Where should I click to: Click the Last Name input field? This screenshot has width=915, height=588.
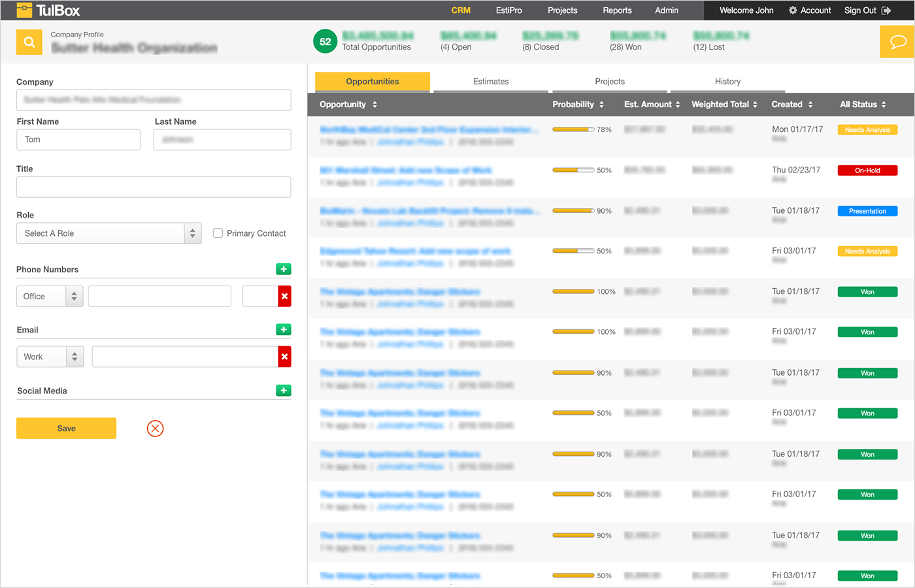point(222,140)
